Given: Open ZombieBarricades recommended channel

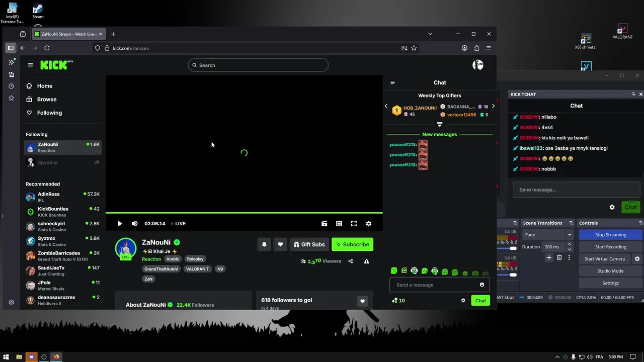Looking at the screenshot, I should tap(63, 256).
